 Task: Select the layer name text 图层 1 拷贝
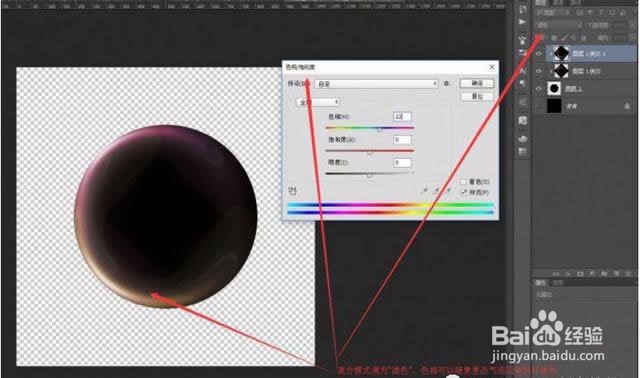586,71
